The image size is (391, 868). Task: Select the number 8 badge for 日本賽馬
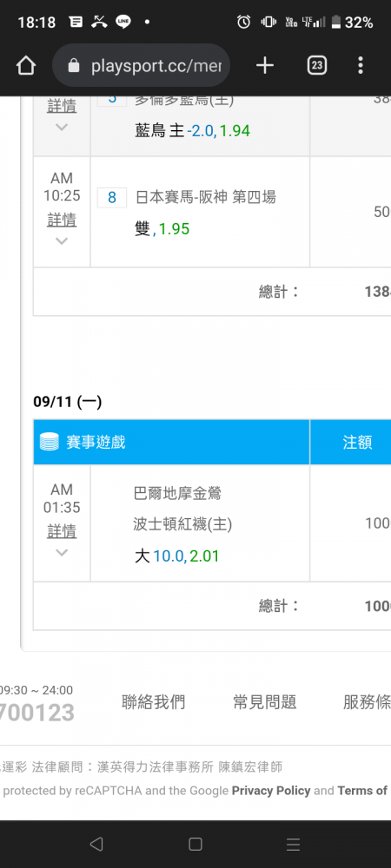point(112,198)
